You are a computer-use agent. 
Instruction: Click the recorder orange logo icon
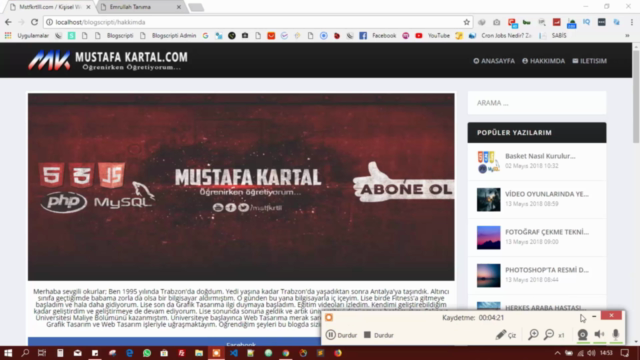coord(329,317)
